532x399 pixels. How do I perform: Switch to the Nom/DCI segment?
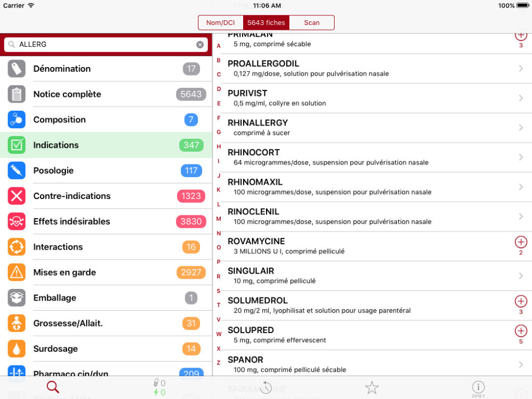click(221, 23)
